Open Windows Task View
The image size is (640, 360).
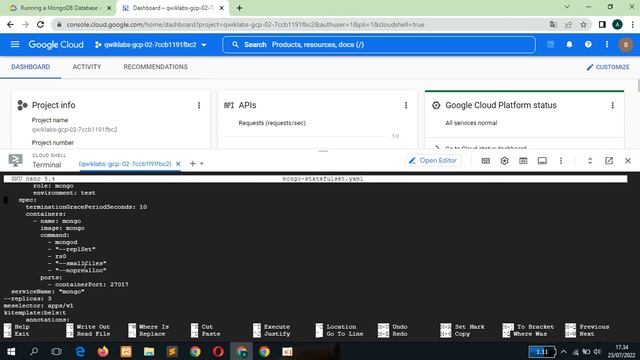pos(57,351)
